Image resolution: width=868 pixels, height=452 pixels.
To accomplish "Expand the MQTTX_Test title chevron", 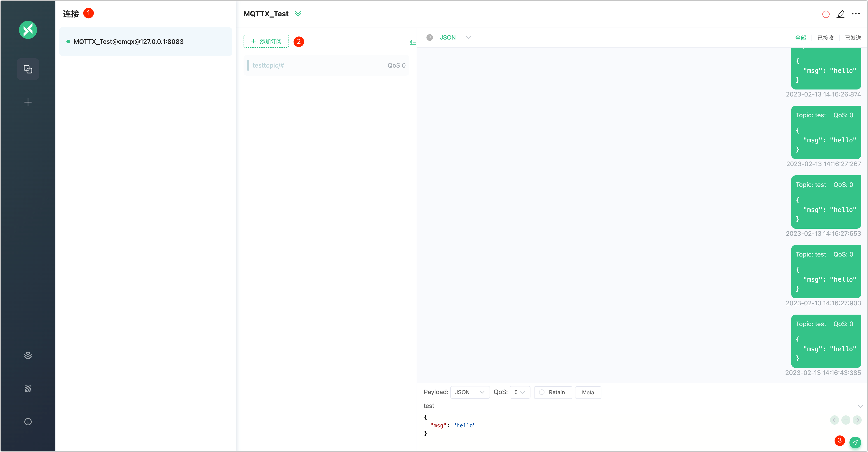I will pyautogui.click(x=298, y=14).
